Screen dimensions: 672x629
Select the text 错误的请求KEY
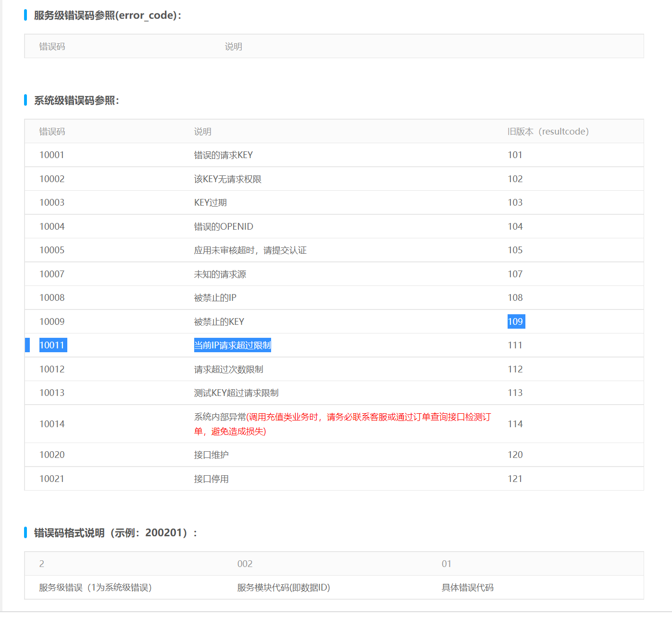(x=224, y=155)
